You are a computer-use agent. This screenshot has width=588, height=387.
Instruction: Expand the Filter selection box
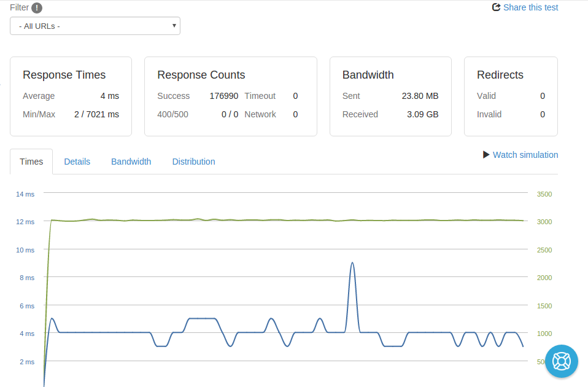95,26
